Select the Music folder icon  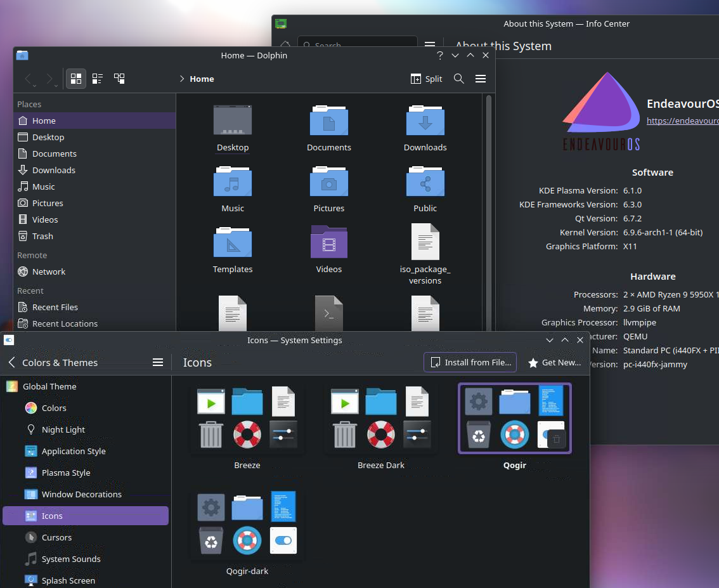pos(233,181)
